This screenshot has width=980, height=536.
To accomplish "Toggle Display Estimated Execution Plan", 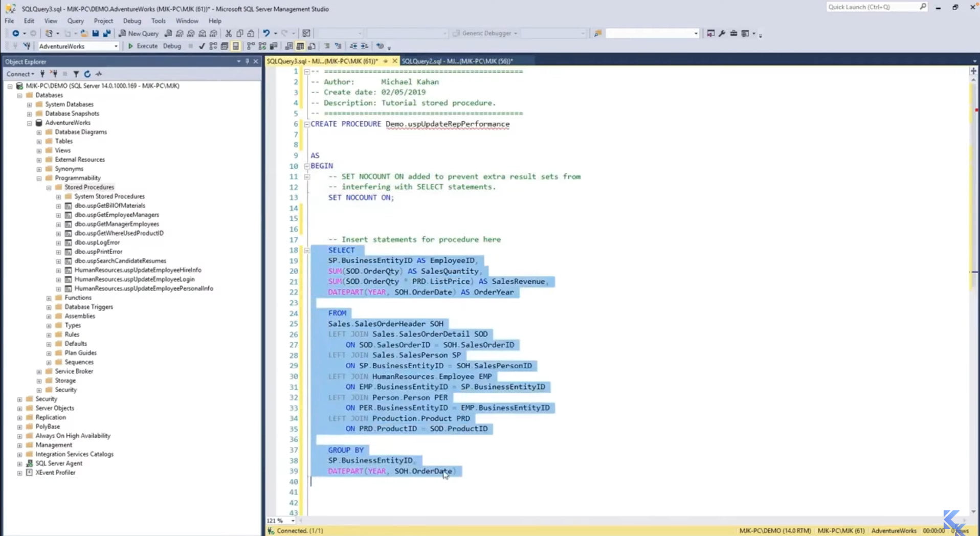I will [213, 46].
